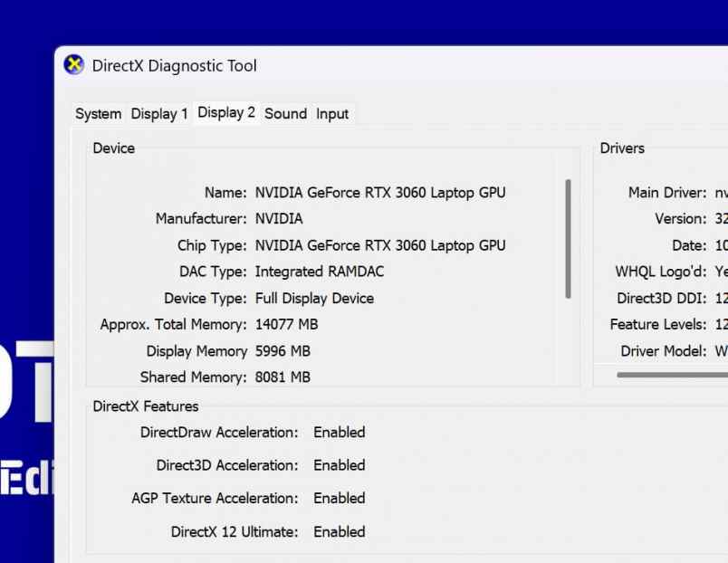Go to the Sound tab

pos(285,114)
